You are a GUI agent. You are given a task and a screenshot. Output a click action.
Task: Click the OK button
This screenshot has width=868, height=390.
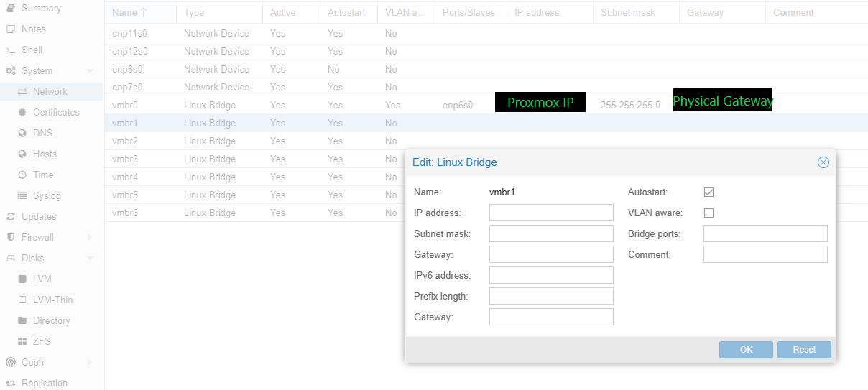coord(746,350)
